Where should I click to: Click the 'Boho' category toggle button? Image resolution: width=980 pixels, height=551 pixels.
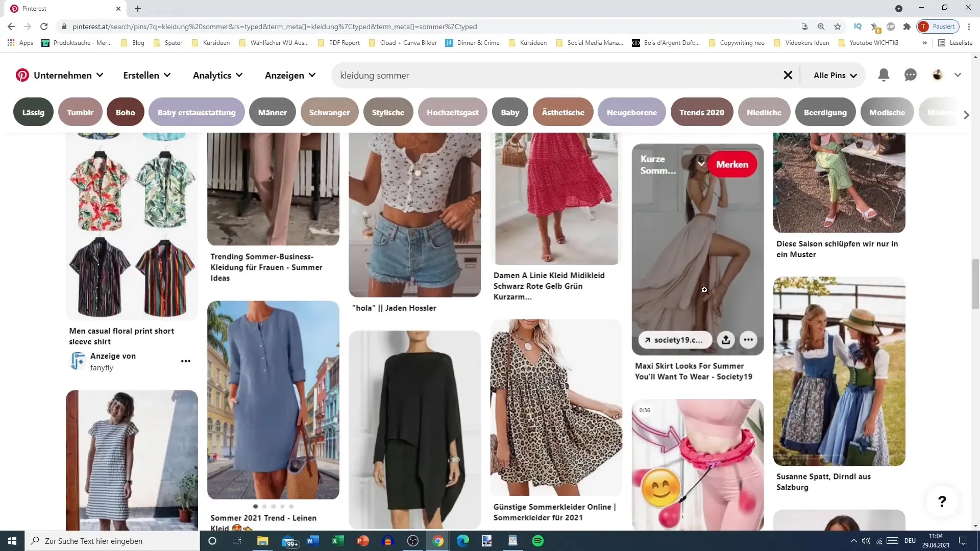125,112
